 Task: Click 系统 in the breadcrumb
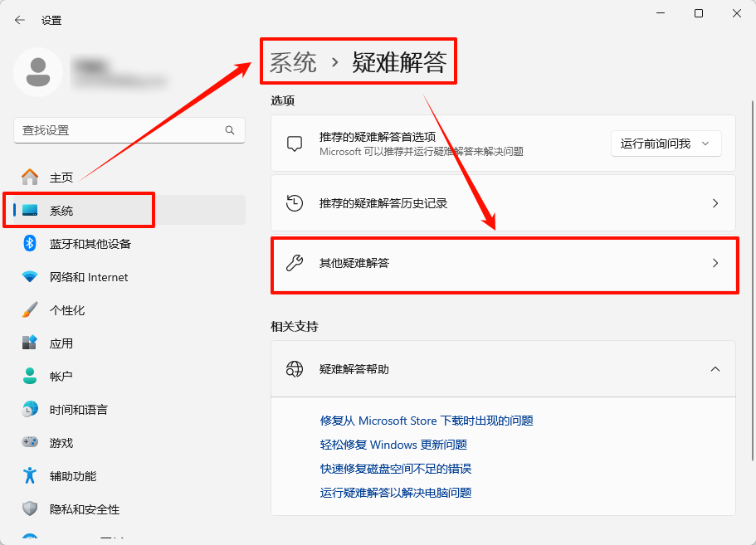coord(293,63)
